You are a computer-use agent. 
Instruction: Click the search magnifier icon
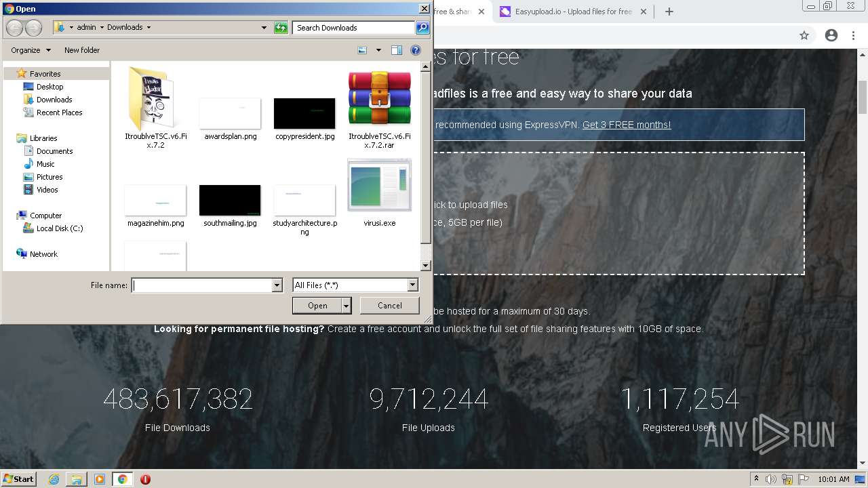coord(422,28)
